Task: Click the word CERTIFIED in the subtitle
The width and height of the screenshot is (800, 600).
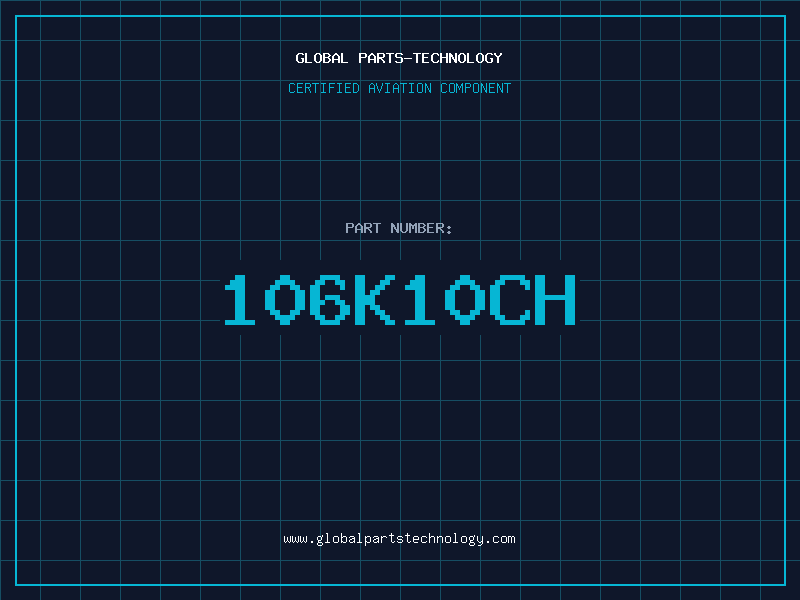Action: pyautogui.click(x=324, y=89)
